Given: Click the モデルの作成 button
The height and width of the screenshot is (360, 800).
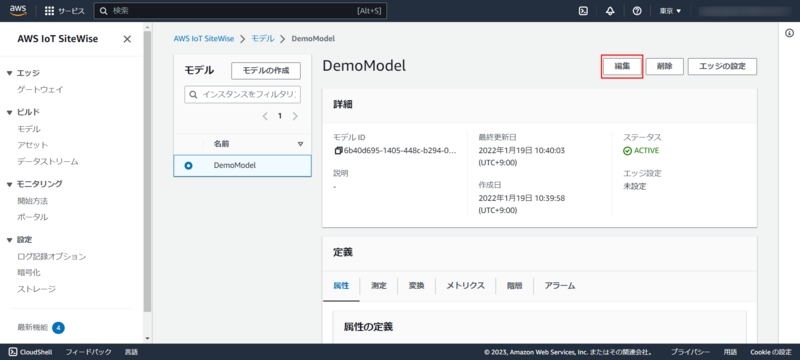Looking at the screenshot, I should (266, 71).
